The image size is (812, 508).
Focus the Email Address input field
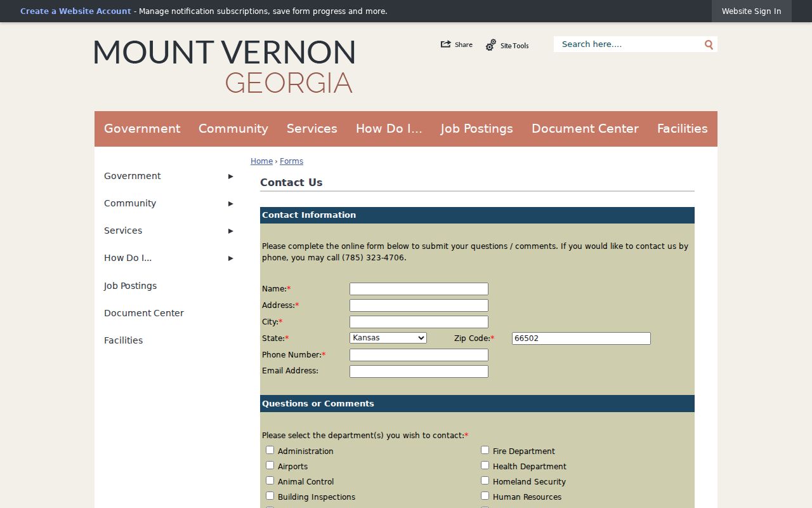click(419, 371)
